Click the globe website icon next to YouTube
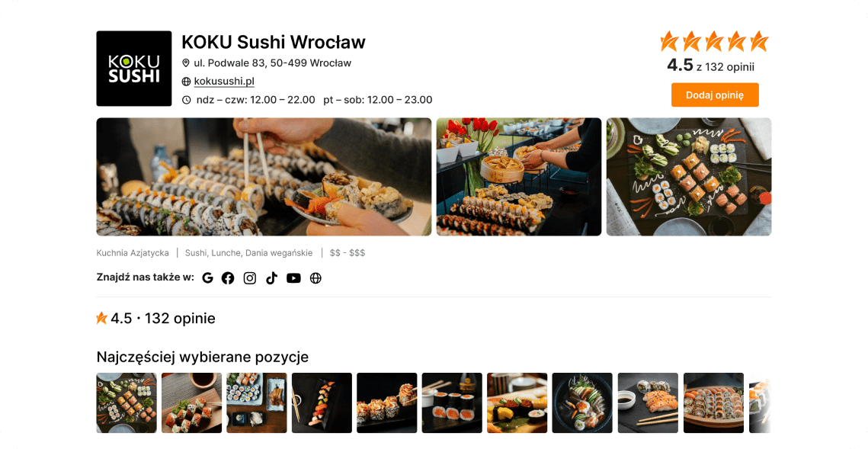This screenshot has width=868, height=449. click(315, 278)
